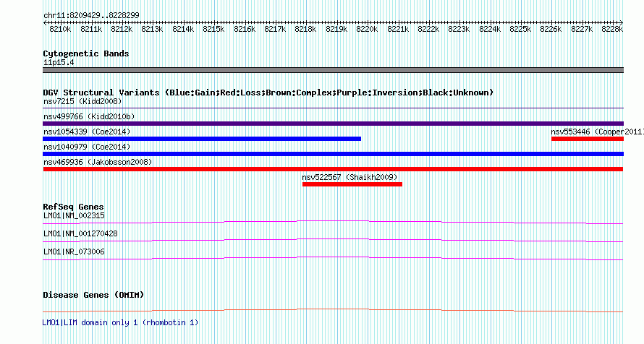Click the nsv7215 (Kidd2008) variant label
This screenshot has width=644, height=344.
point(82,101)
